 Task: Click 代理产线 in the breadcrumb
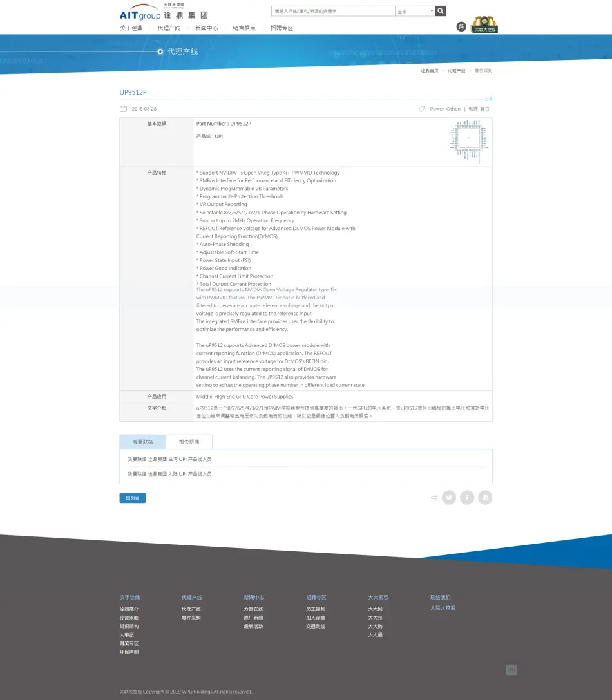coord(457,71)
